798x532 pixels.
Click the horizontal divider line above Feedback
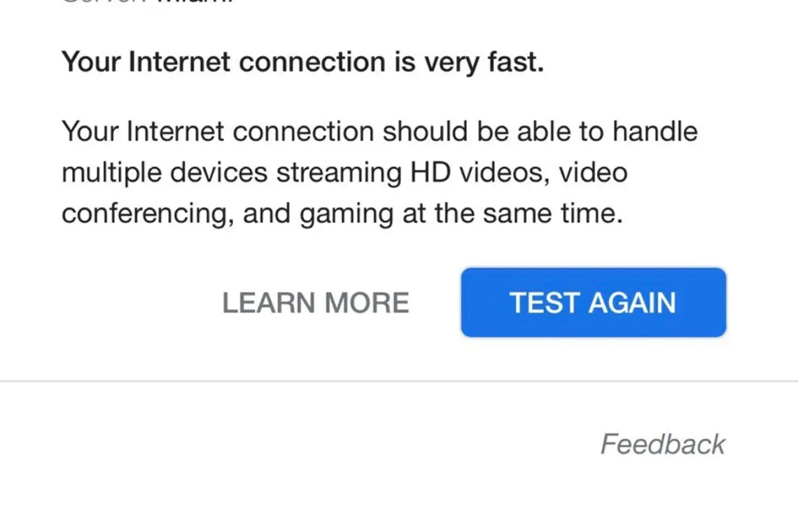(x=399, y=381)
